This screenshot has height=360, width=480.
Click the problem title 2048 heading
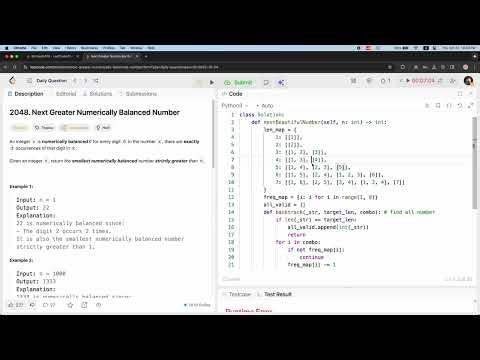95,113
